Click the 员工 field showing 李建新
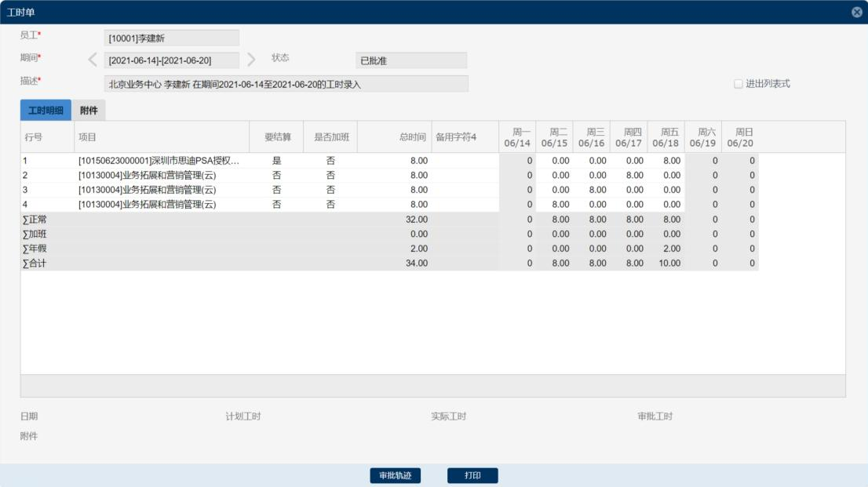The width and height of the screenshot is (868, 487). point(171,38)
